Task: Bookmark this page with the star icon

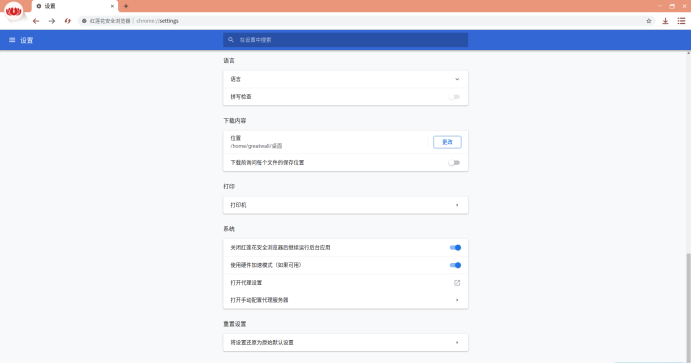Action: coord(649,21)
